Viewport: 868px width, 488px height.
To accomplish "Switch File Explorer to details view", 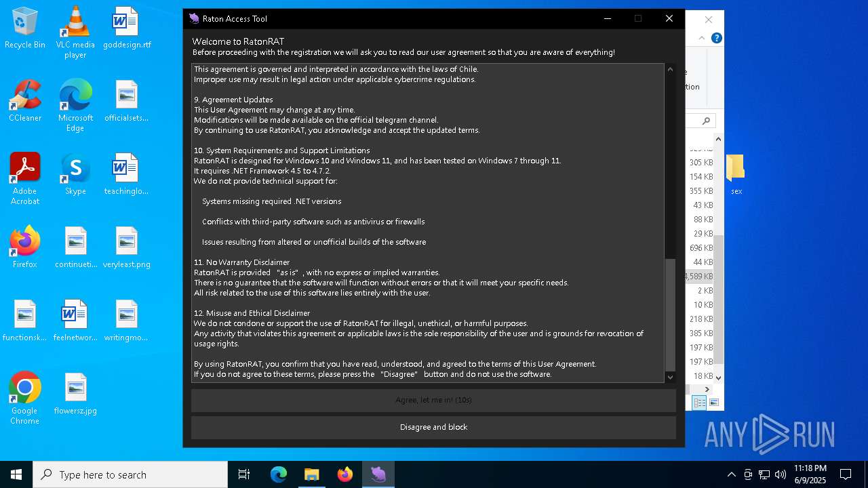I will pyautogui.click(x=699, y=403).
